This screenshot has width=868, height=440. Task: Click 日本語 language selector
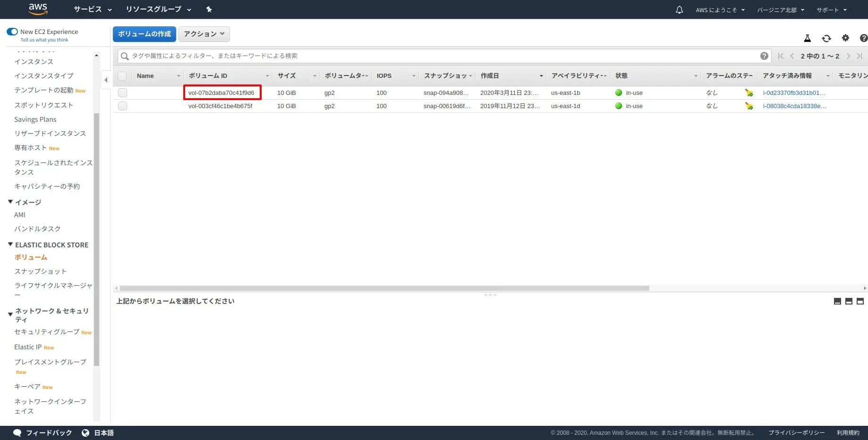click(104, 432)
